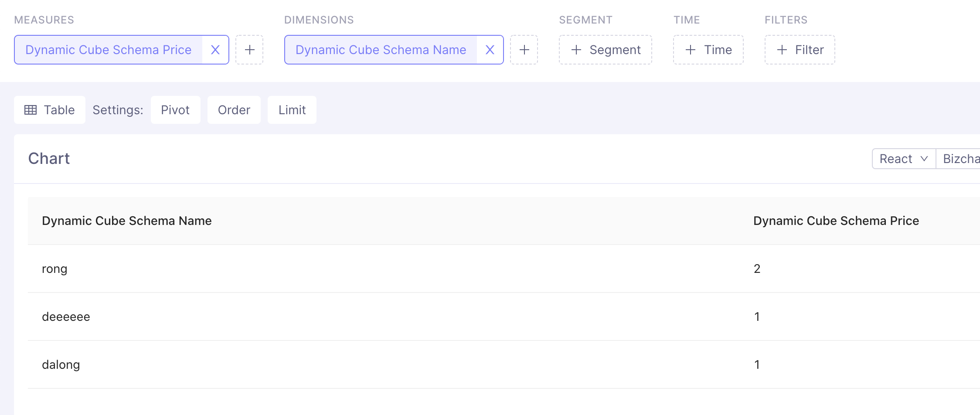Open the Bizcharts library selector
Screen dimensions: 980x415
click(x=959, y=159)
